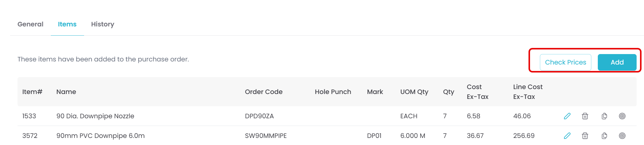The image size is (644, 145).
Task: Click the Add button
Action: (617, 62)
